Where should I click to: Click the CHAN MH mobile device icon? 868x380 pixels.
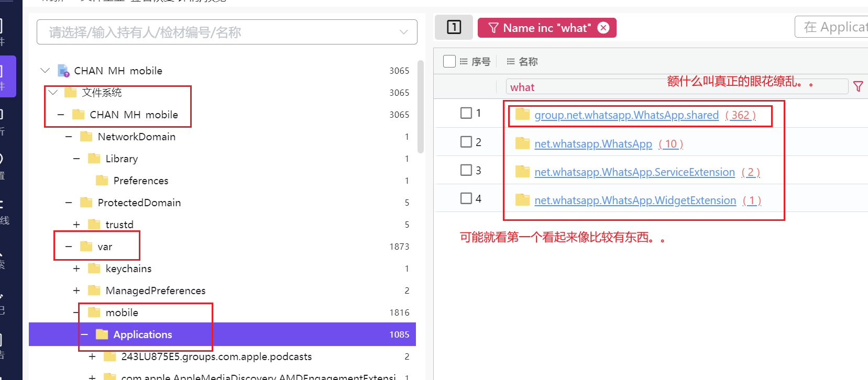63,71
